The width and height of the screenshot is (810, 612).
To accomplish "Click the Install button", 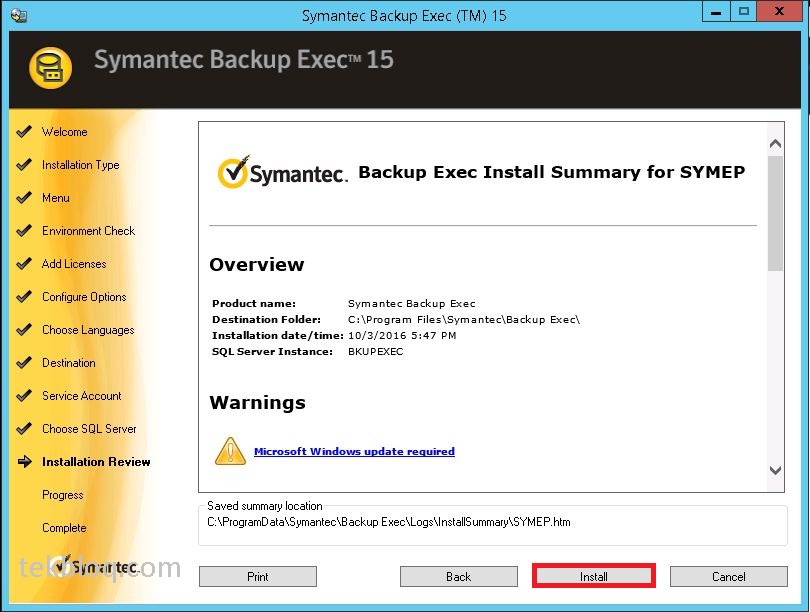I will pos(594,576).
